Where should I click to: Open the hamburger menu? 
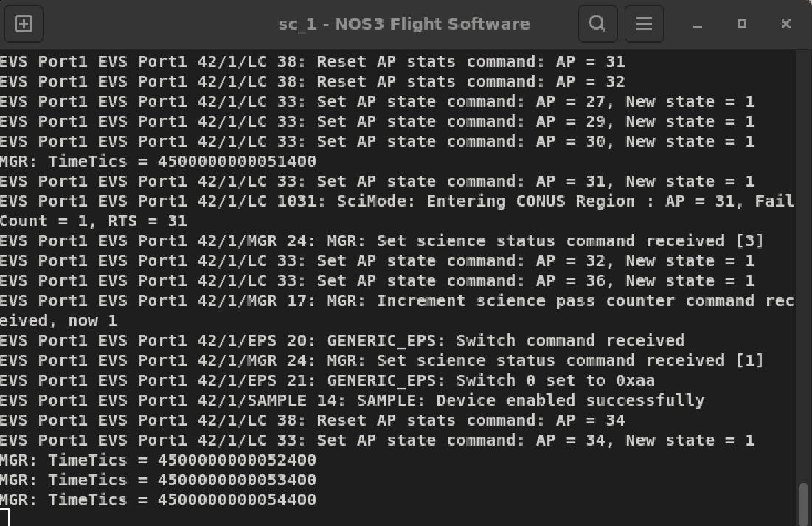point(644,24)
